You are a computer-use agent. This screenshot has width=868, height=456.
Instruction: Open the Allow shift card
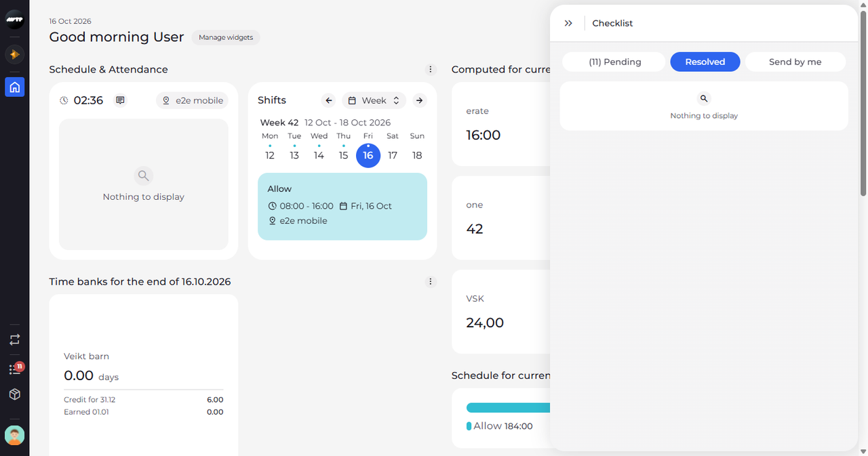coord(342,206)
